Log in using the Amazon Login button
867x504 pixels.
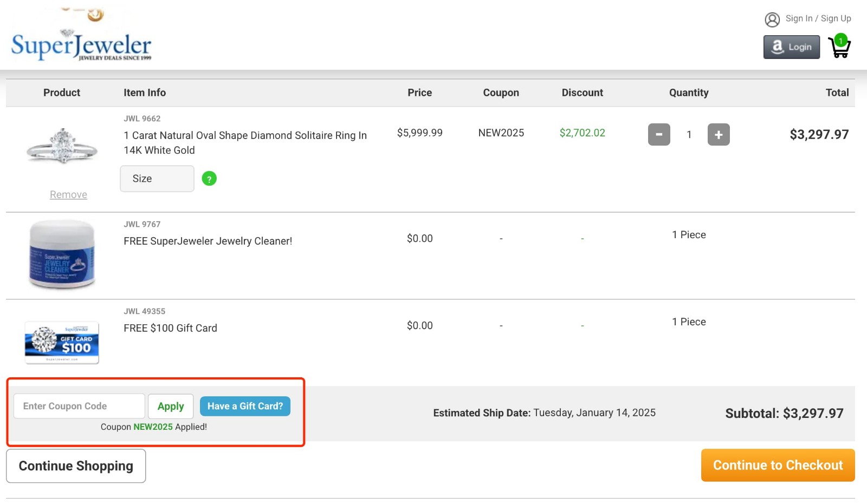[x=791, y=47]
